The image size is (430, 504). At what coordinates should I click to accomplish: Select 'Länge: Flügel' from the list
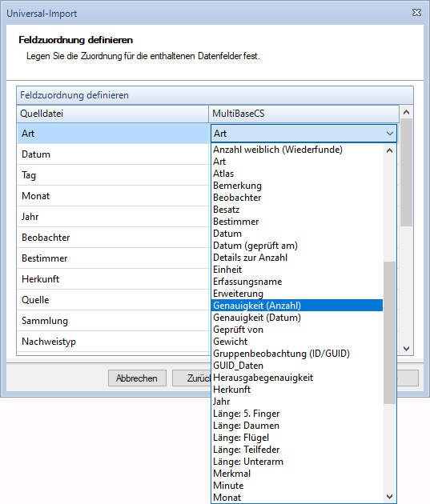[x=297, y=438]
